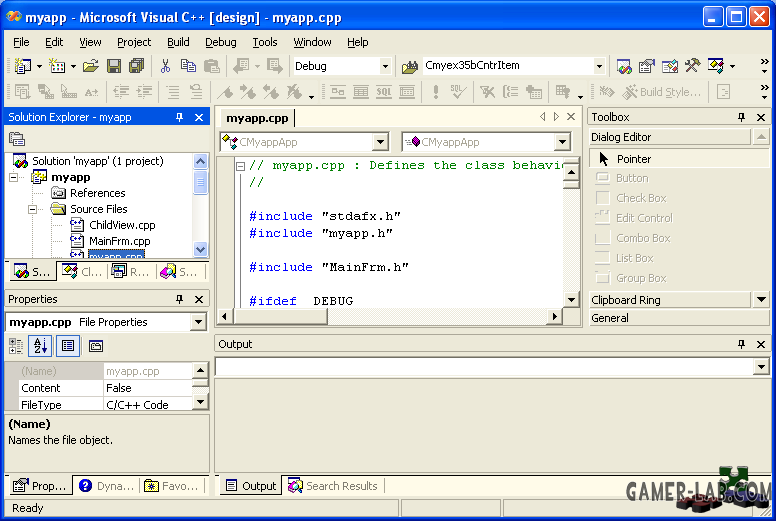The height and width of the screenshot is (521, 776).
Task: Click the Toolbox hammer and wrench icon
Action: (x=692, y=66)
